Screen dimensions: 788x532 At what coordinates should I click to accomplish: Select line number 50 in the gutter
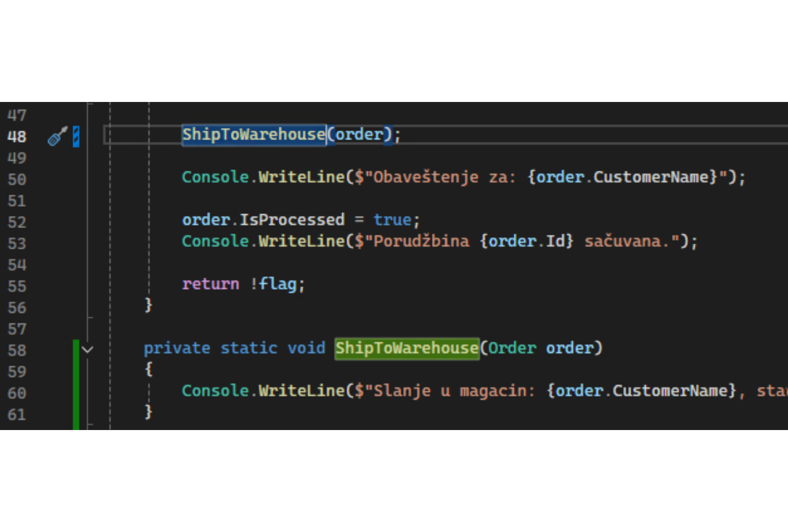[17, 179]
